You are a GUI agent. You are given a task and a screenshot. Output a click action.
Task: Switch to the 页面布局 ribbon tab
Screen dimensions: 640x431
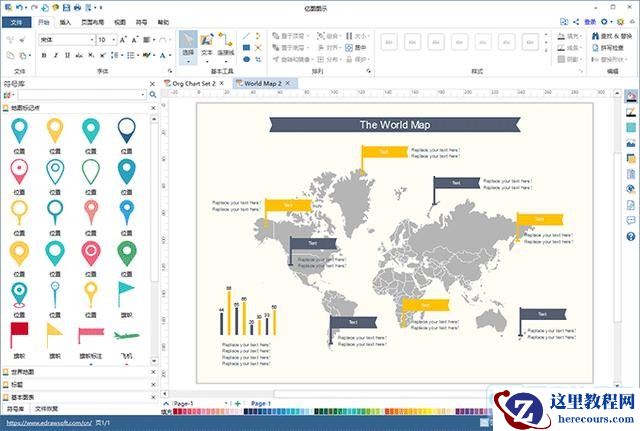pyautogui.click(x=92, y=22)
